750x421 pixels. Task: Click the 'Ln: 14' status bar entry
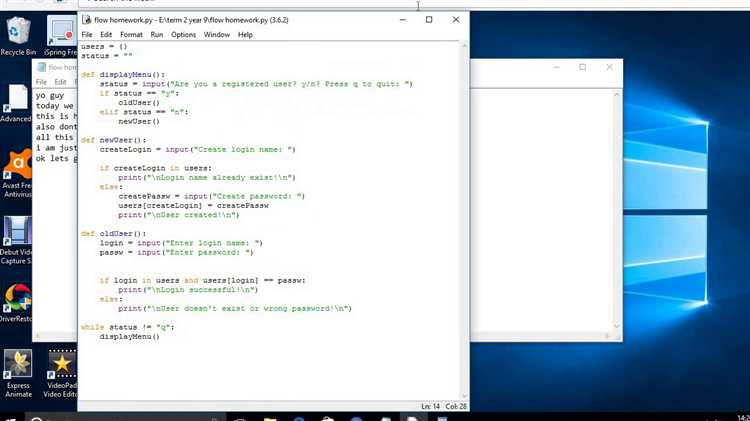coord(430,406)
